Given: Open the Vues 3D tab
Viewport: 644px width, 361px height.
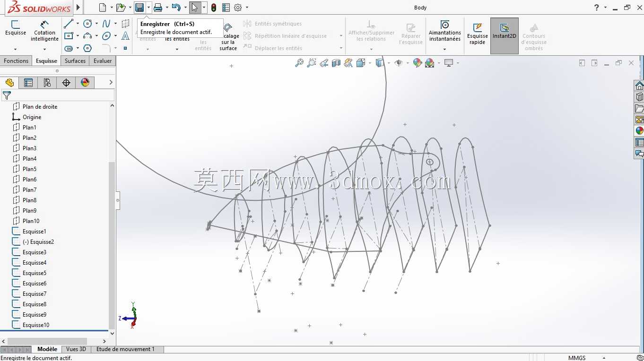Looking at the screenshot, I should pos(76,349).
